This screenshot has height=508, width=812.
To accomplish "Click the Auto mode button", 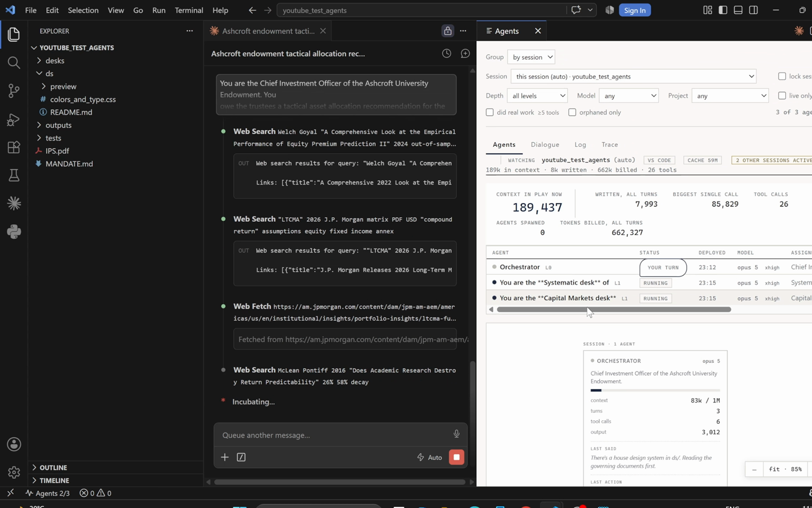I will [x=430, y=457].
